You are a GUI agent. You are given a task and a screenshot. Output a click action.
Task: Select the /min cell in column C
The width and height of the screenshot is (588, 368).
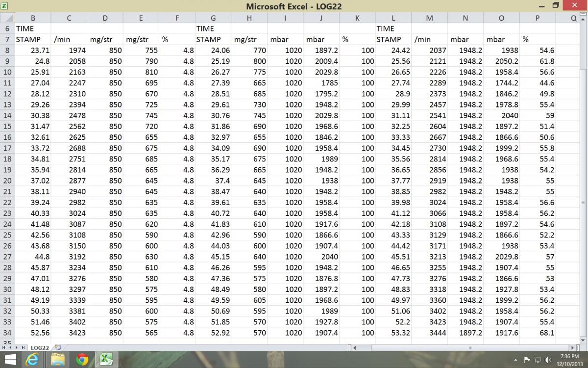(x=69, y=39)
